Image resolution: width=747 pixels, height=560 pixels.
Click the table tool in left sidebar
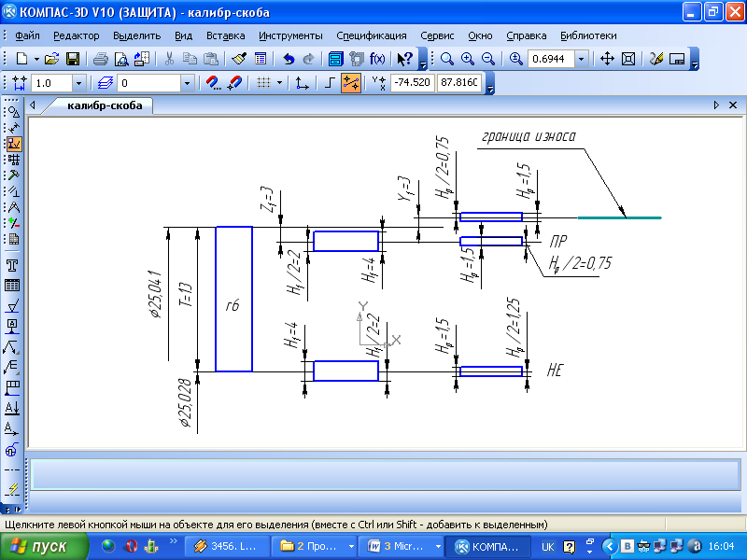pyautogui.click(x=13, y=286)
